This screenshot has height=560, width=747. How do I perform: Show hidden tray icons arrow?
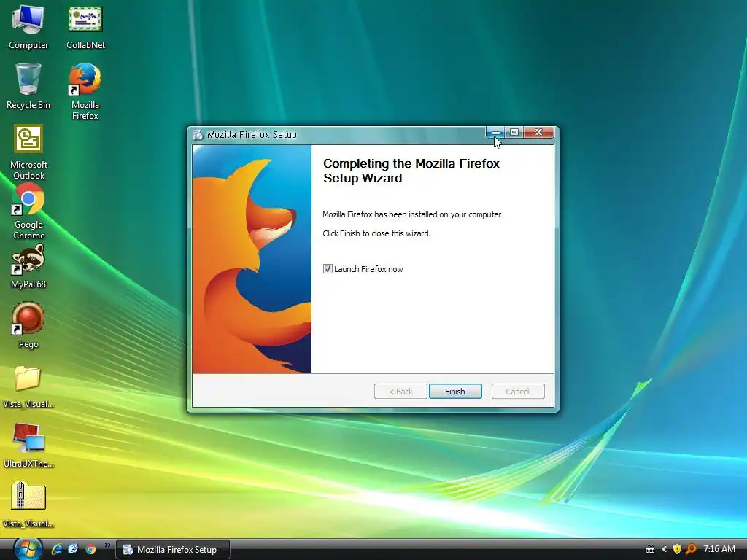tap(664, 550)
